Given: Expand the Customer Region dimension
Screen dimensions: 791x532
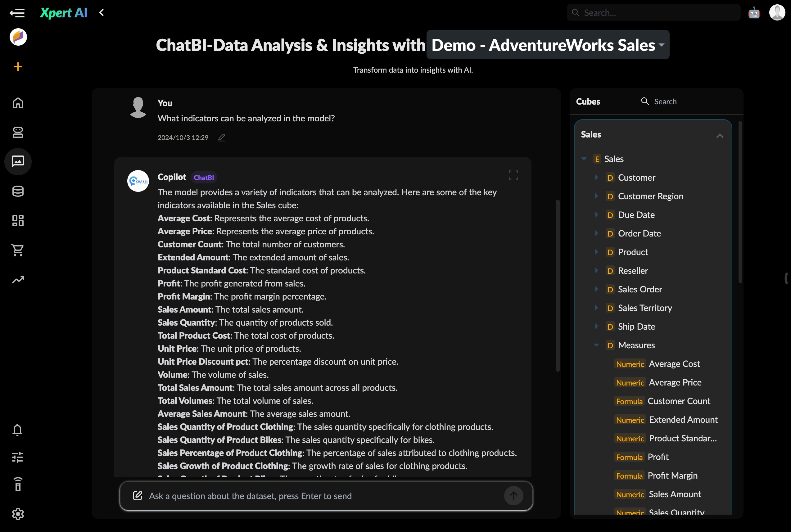Looking at the screenshot, I should tap(596, 196).
